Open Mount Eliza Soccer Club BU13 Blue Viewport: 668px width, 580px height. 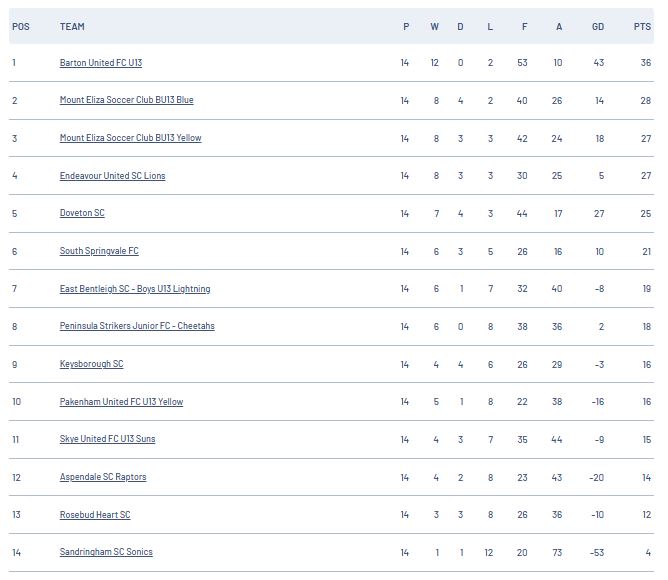[x=127, y=100]
